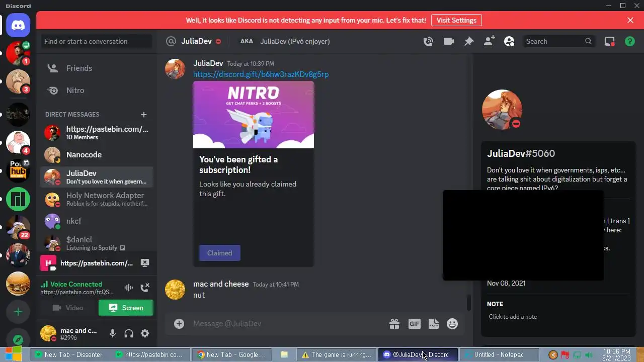Viewport: 644px width, 362px height.
Task: Click Find or start a conversation
Action: click(97, 41)
